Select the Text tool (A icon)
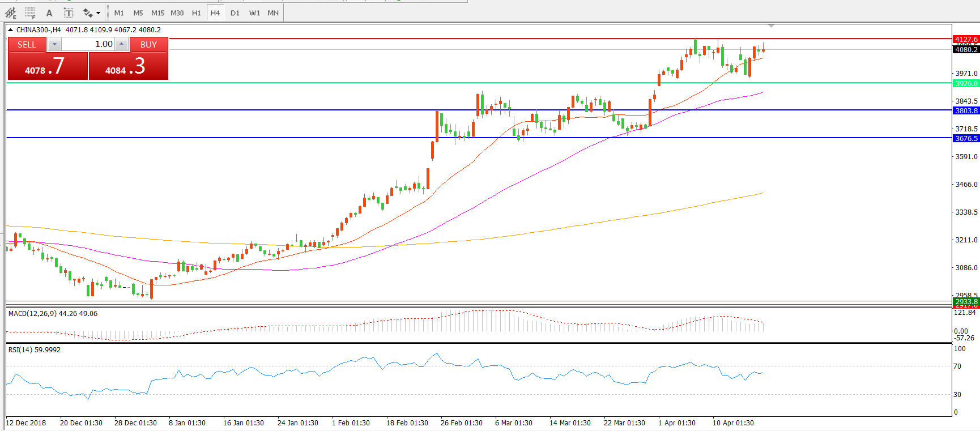 click(49, 12)
